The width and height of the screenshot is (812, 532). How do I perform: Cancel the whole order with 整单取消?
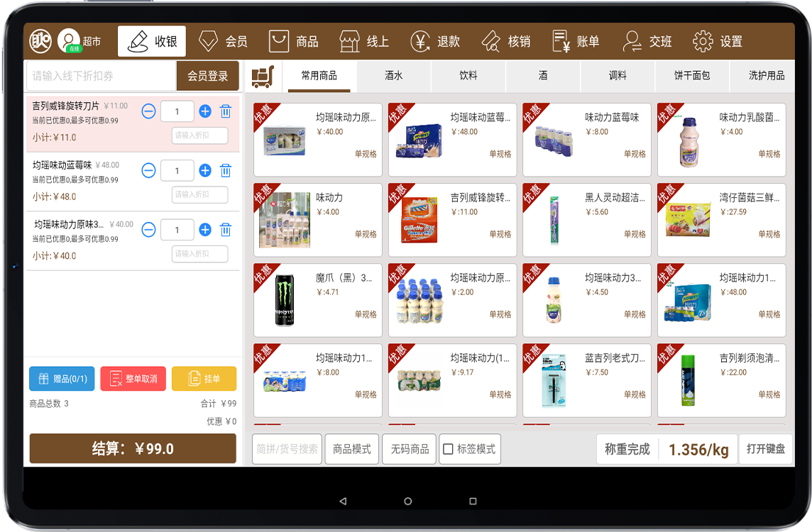click(133, 379)
